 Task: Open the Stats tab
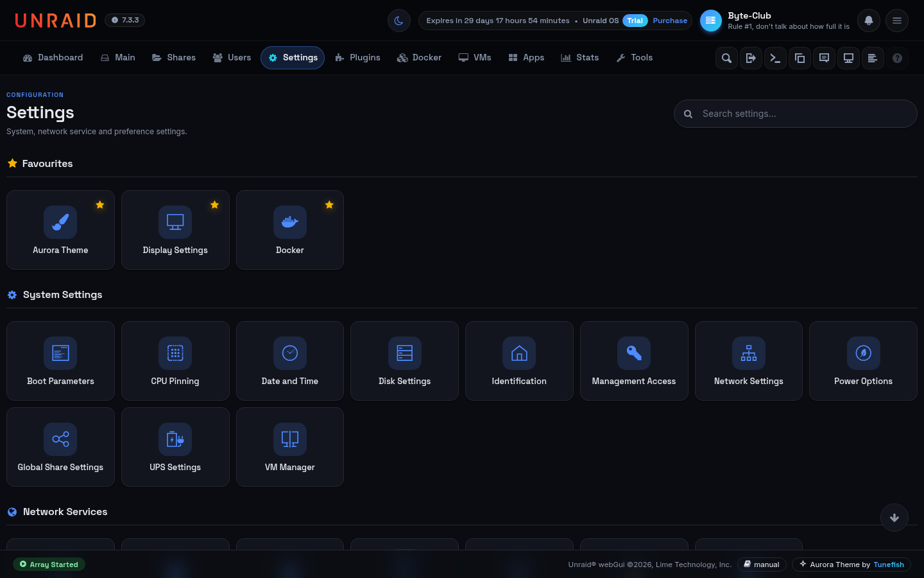579,58
